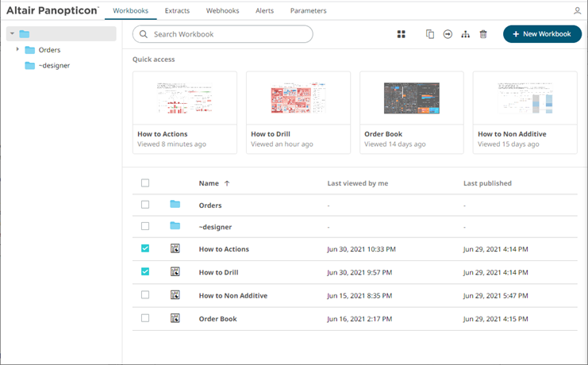Click the ~designer folder icon in sidebar
Screen dimensions: 588x365
(30, 65)
